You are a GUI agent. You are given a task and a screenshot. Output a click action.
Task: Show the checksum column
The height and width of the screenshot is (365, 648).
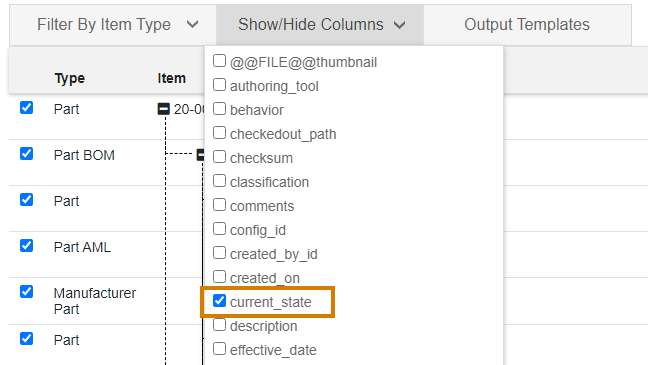click(x=219, y=157)
